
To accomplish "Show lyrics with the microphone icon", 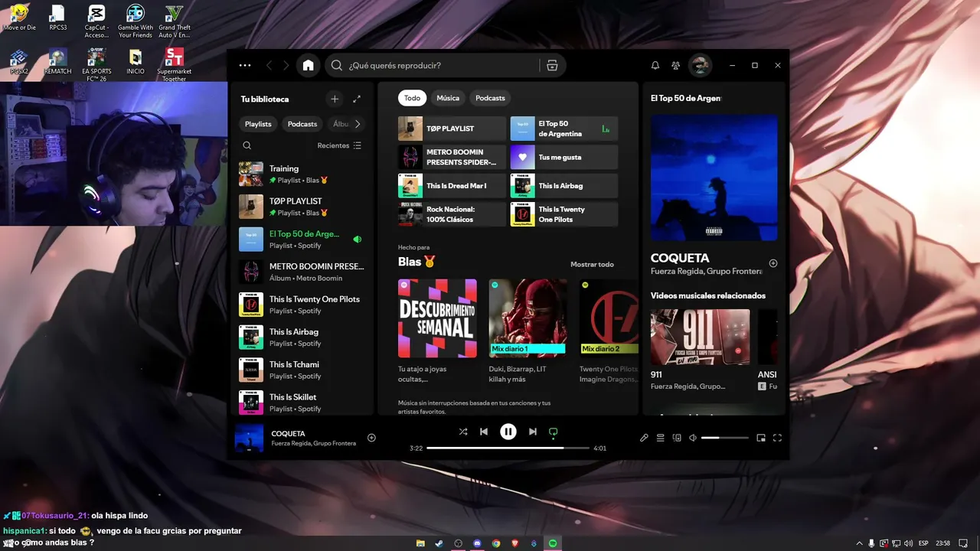I will pyautogui.click(x=644, y=438).
